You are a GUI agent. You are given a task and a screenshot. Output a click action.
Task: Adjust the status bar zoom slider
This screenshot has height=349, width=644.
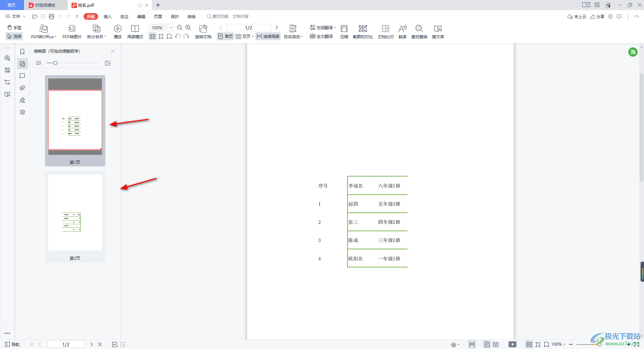tap(599, 344)
